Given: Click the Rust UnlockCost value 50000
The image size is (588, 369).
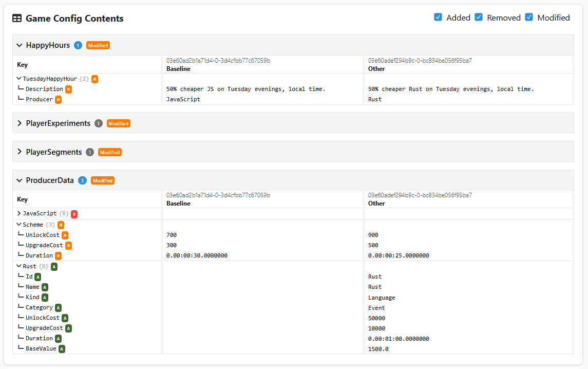Looking at the screenshot, I should [376, 318].
